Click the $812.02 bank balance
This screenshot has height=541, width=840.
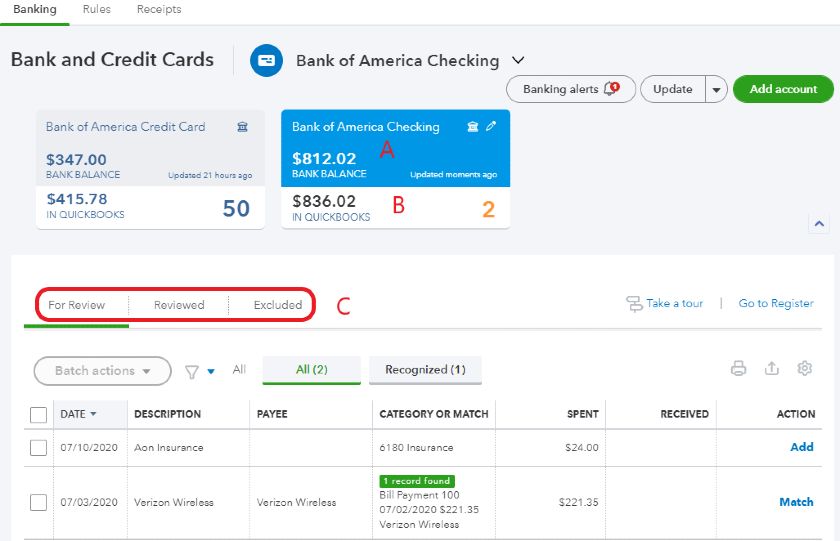[x=324, y=159]
